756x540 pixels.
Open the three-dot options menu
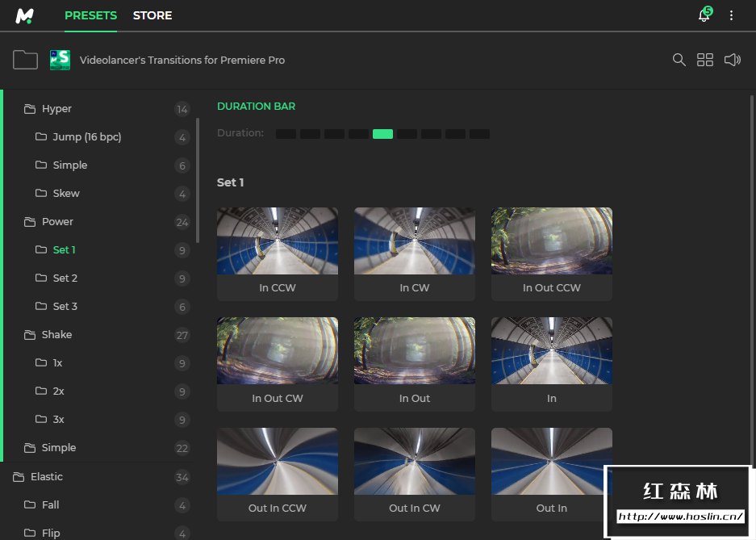[x=731, y=15]
